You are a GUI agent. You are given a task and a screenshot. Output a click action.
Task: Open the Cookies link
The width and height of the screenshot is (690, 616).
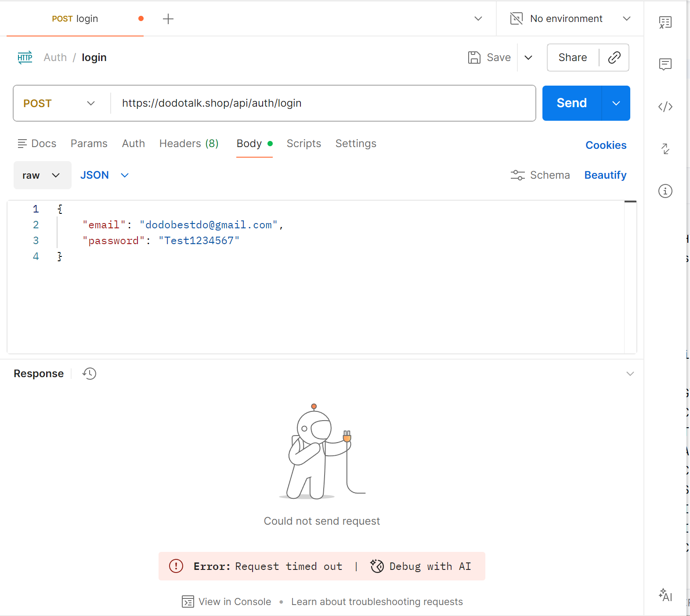coord(606,145)
